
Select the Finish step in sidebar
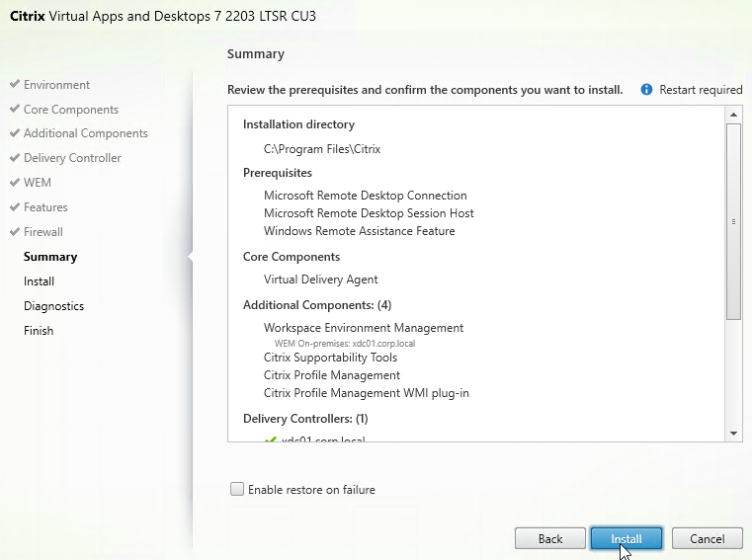[39, 331]
